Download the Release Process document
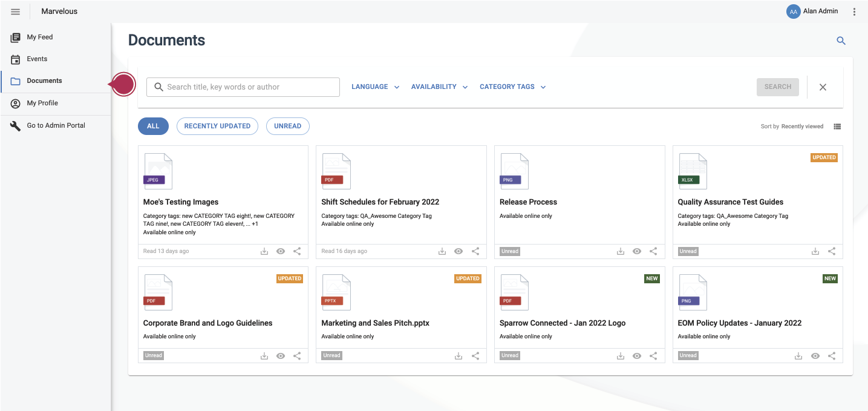Image resolution: width=868 pixels, height=411 pixels. 621,251
